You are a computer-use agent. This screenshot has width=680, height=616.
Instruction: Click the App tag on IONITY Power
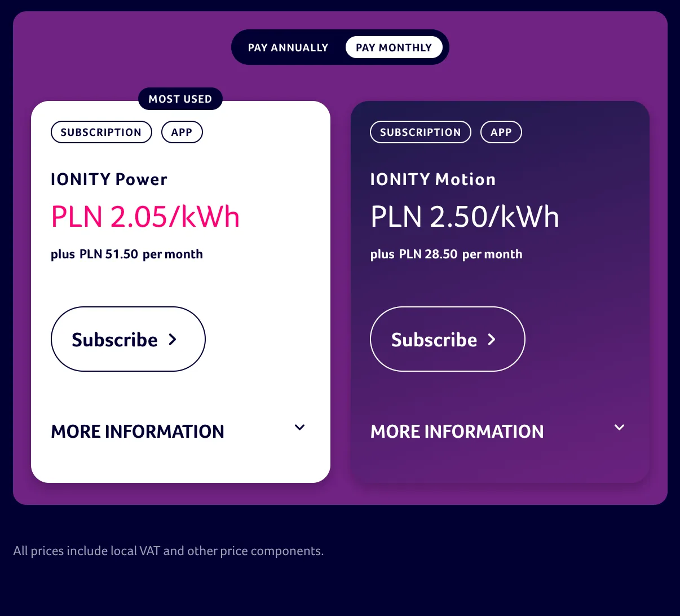182,132
